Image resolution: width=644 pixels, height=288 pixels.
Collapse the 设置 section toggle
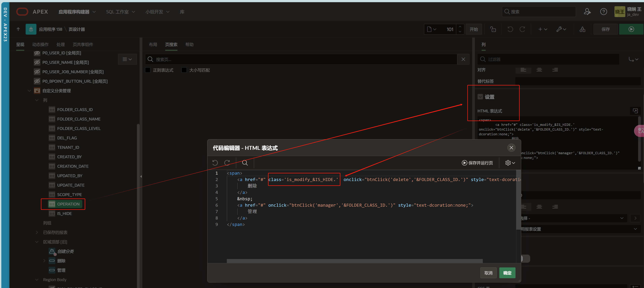coord(480,97)
